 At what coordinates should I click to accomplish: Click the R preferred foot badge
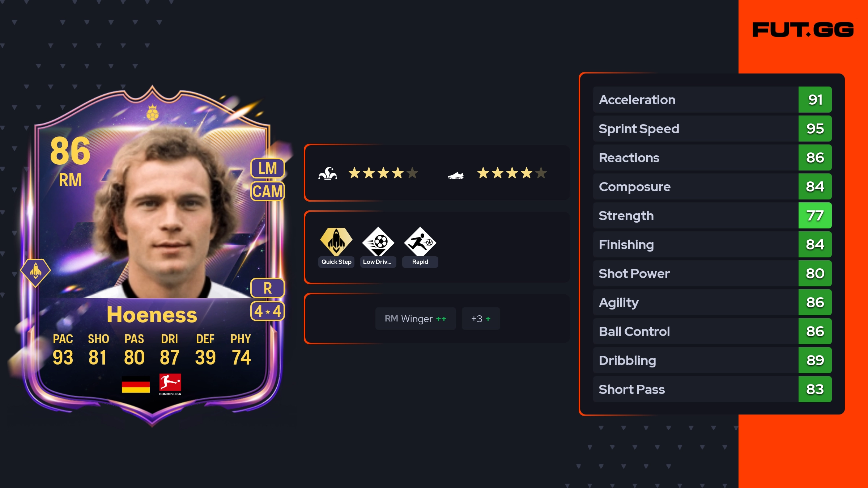[268, 288]
